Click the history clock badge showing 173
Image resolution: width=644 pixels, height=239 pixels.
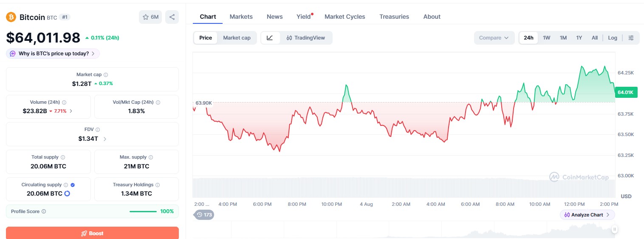204,215
